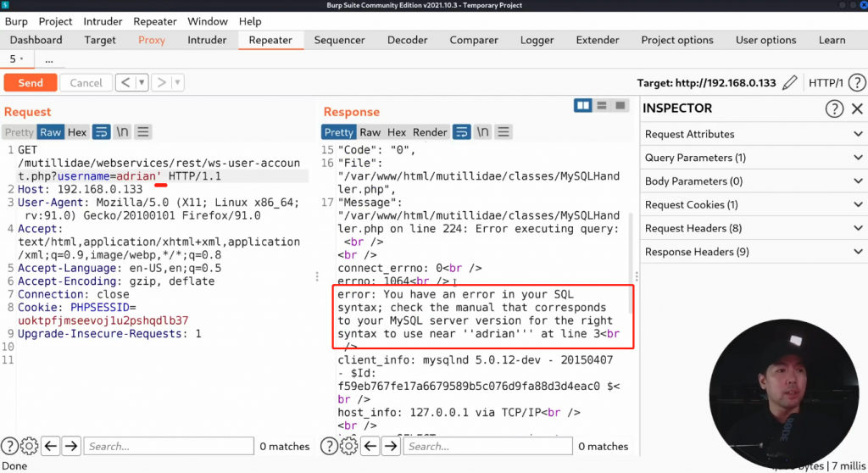Switch to the Comparer tab
The image size is (868, 473).
coord(474,40)
